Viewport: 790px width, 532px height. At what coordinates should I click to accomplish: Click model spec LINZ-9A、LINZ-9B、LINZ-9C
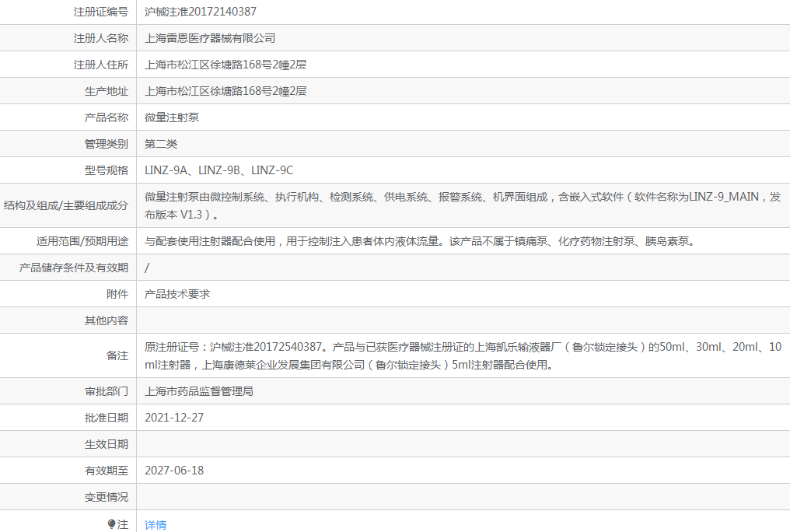(219, 170)
